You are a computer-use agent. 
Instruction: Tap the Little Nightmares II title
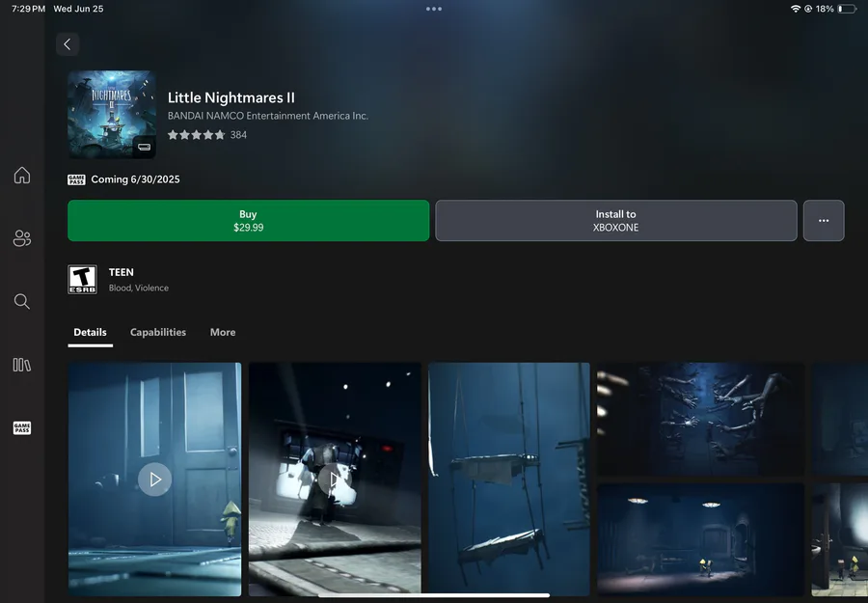click(x=231, y=97)
